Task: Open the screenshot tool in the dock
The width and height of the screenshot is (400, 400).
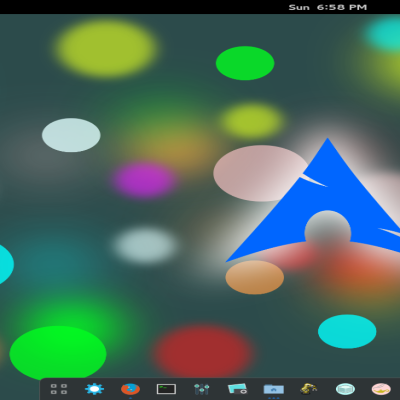Action: click(237, 389)
